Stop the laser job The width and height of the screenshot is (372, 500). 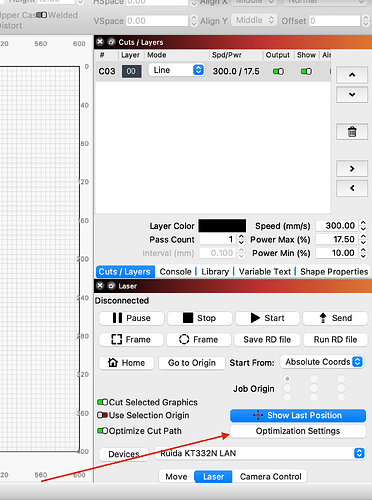[x=199, y=318]
